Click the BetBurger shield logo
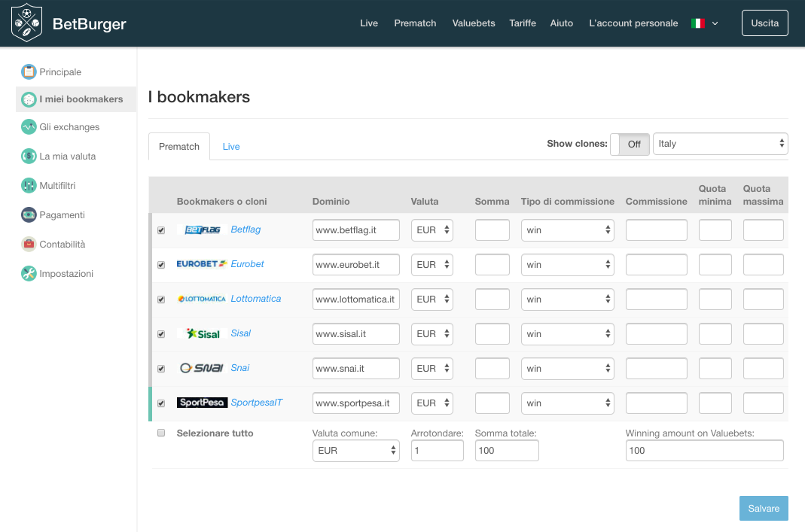Image resolution: width=805 pixels, height=532 pixels. tap(26, 23)
